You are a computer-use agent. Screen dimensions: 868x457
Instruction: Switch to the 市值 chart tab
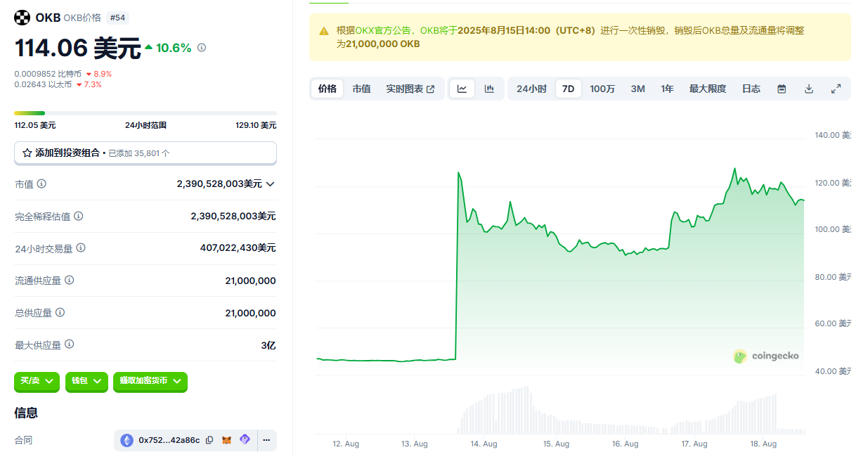[x=361, y=89]
